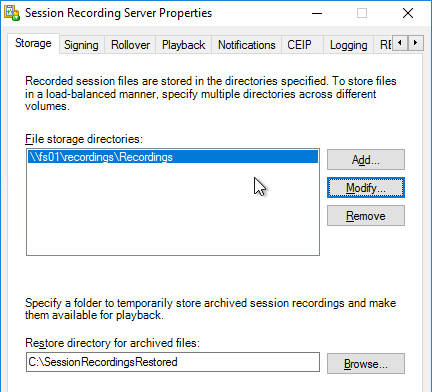The height and width of the screenshot is (392, 432).
Task: Click the right tab scroll arrow
Action: click(415, 43)
